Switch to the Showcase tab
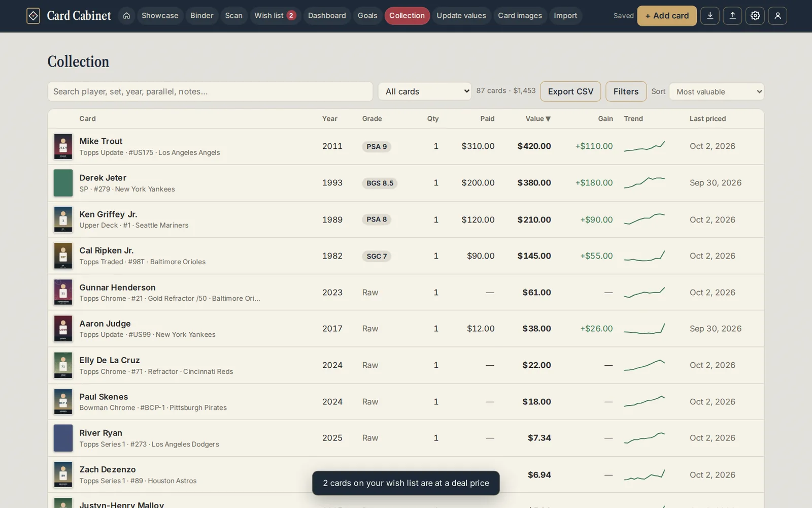 coord(160,16)
